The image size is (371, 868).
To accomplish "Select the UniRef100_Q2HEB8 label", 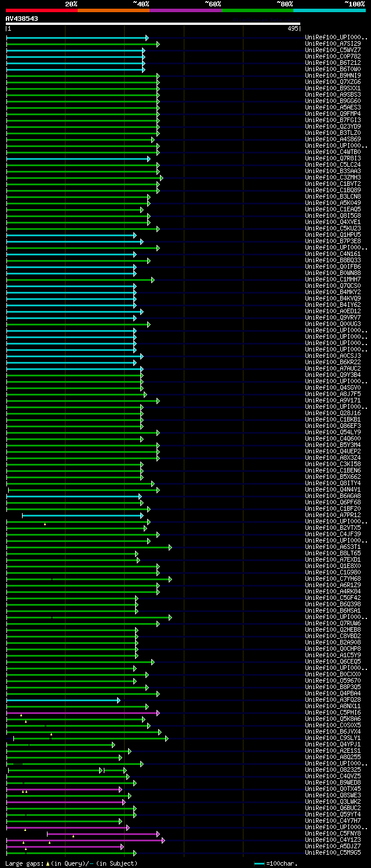I will (333, 629).
